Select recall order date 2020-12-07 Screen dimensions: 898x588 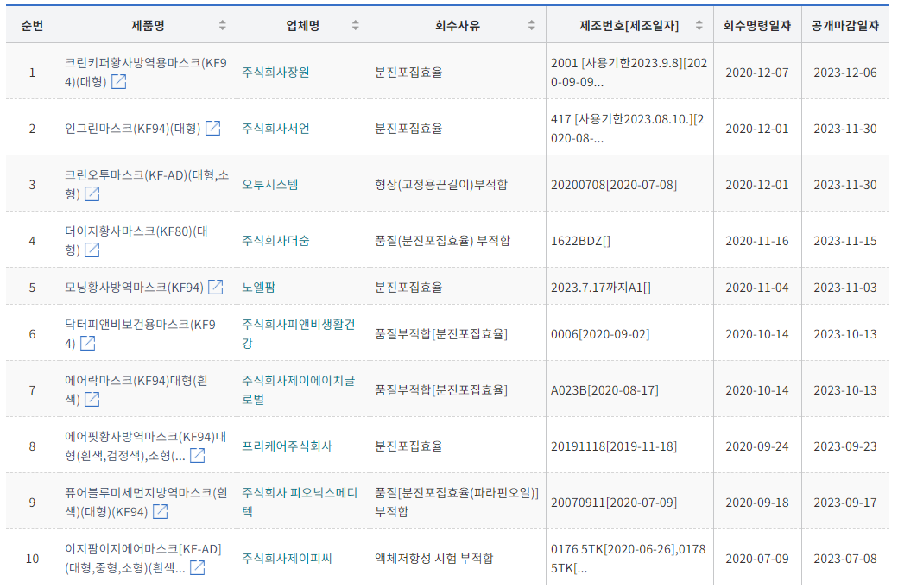pos(757,73)
